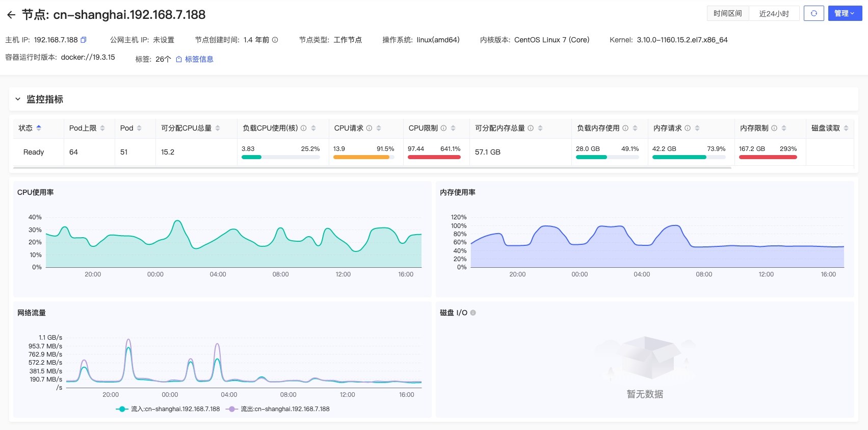Sort by 负载CPU使用(核) column
This screenshot has height=430, width=868.
(x=313, y=128)
